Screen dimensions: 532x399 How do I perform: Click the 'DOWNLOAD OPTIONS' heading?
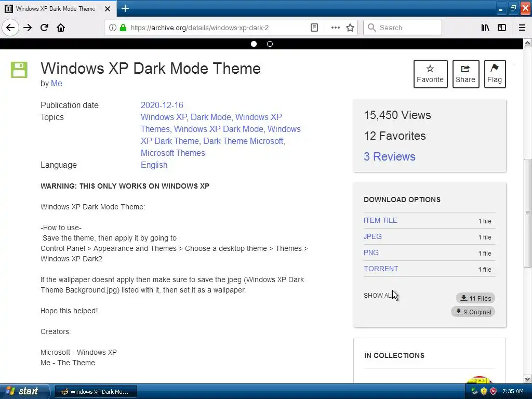click(402, 199)
